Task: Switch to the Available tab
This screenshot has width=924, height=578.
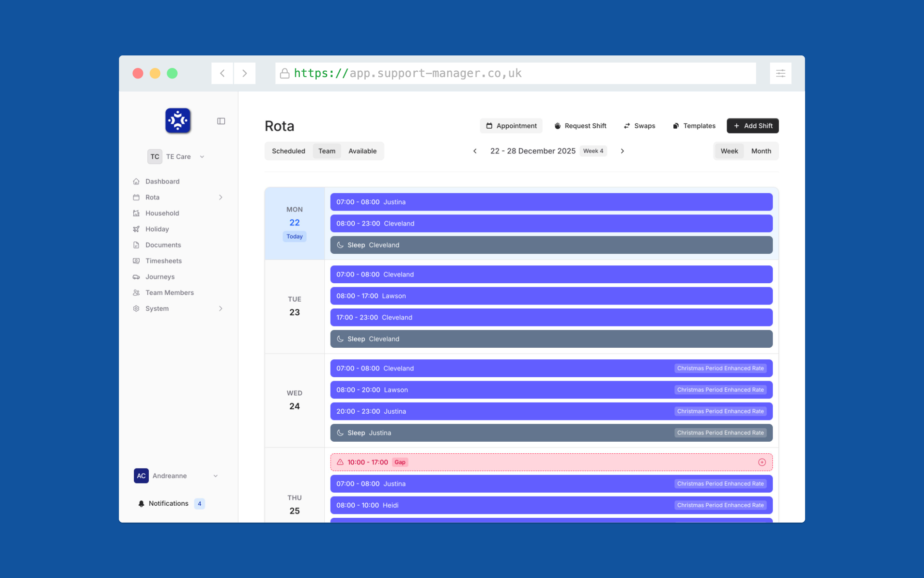Action: [362, 151]
